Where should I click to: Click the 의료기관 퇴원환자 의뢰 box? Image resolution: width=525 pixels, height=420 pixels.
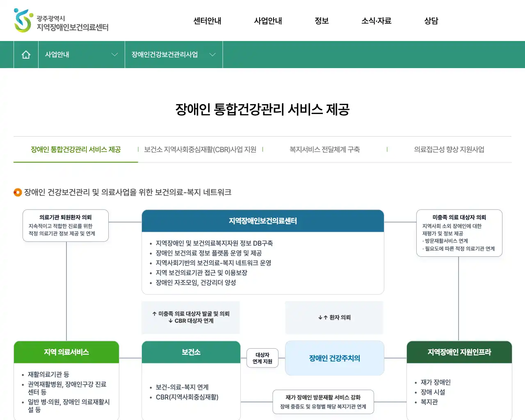coord(66,226)
